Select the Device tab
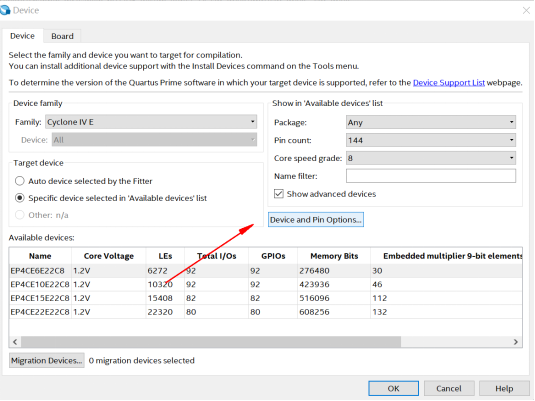 23,36
